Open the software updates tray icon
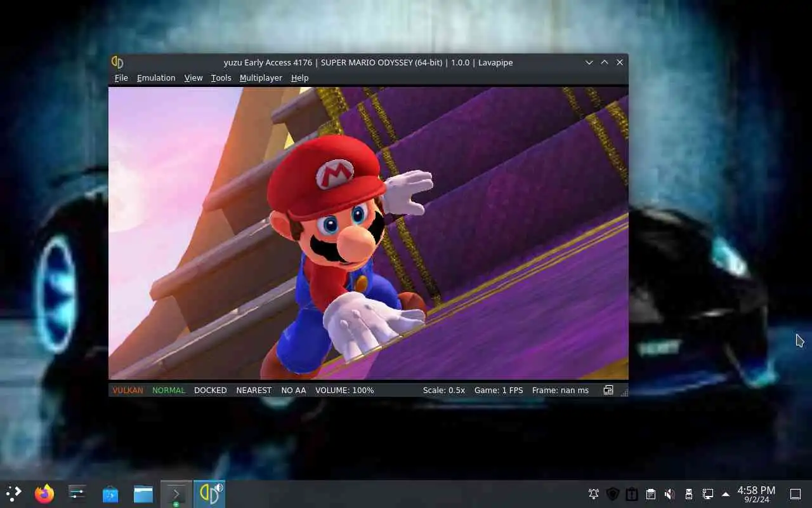The width and height of the screenshot is (812, 508). pyautogui.click(x=632, y=494)
